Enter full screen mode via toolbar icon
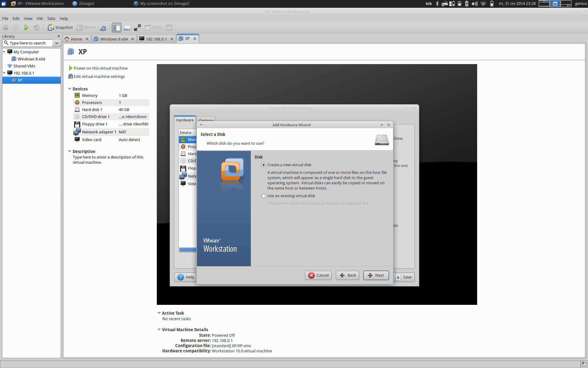 pos(138,28)
